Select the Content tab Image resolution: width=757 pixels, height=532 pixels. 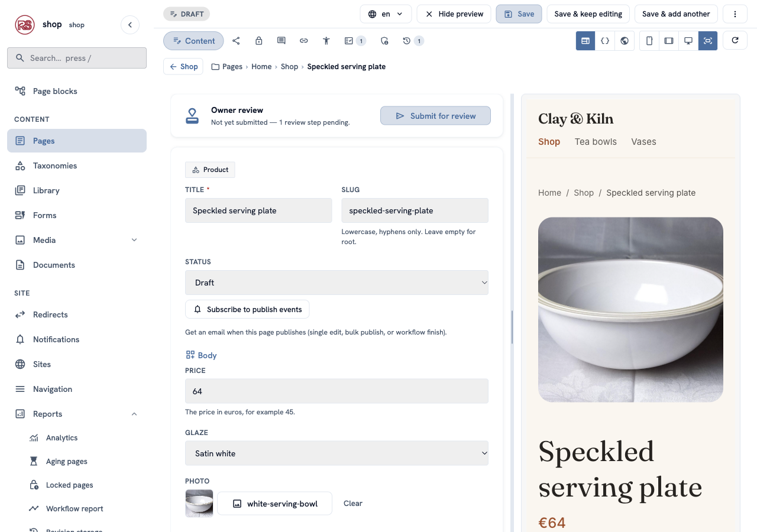pyautogui.click(x=193, y=41)
